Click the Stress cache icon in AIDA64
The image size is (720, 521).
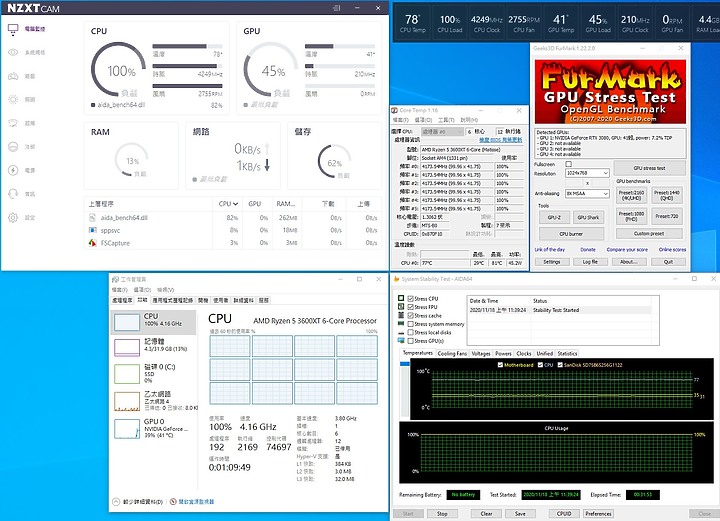tap(401, 315)
